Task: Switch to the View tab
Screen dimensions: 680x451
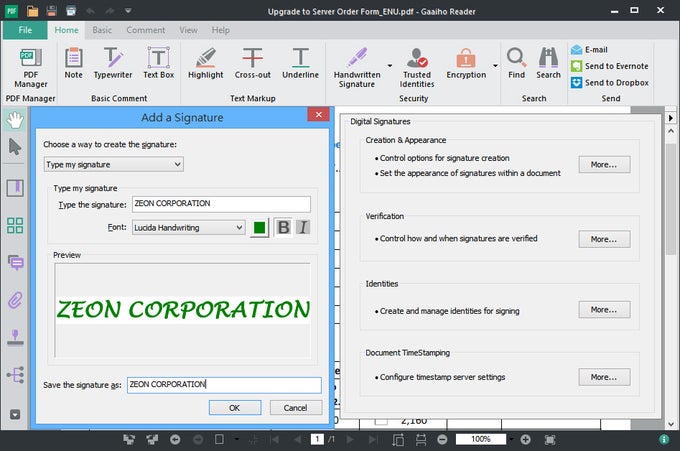Action: coord(188,30)
